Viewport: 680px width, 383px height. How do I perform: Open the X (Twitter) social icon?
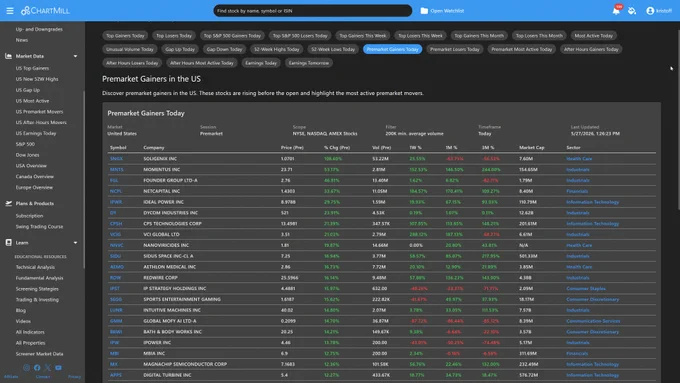pos(48,367)
